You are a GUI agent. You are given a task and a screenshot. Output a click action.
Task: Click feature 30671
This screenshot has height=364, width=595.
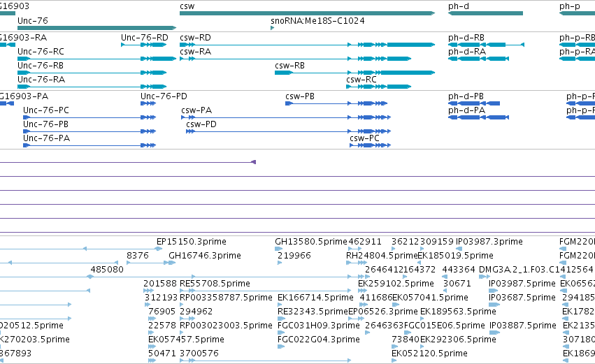tap(457, 284)
